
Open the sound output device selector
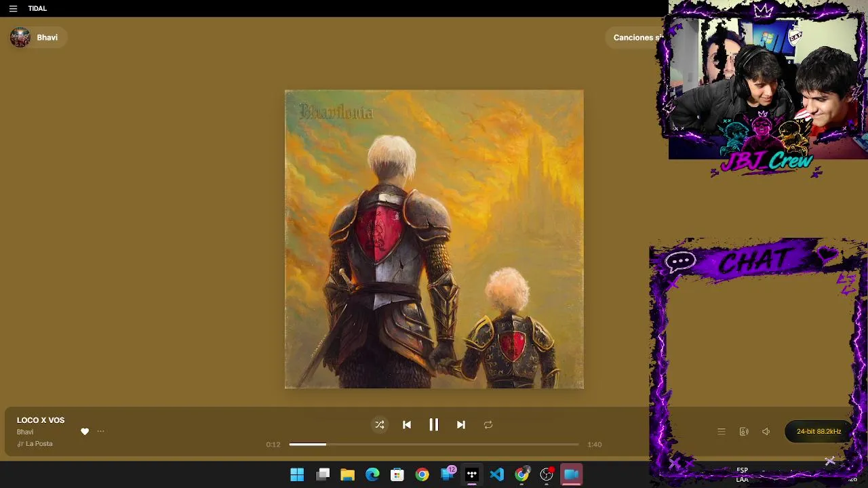[744, 432]
